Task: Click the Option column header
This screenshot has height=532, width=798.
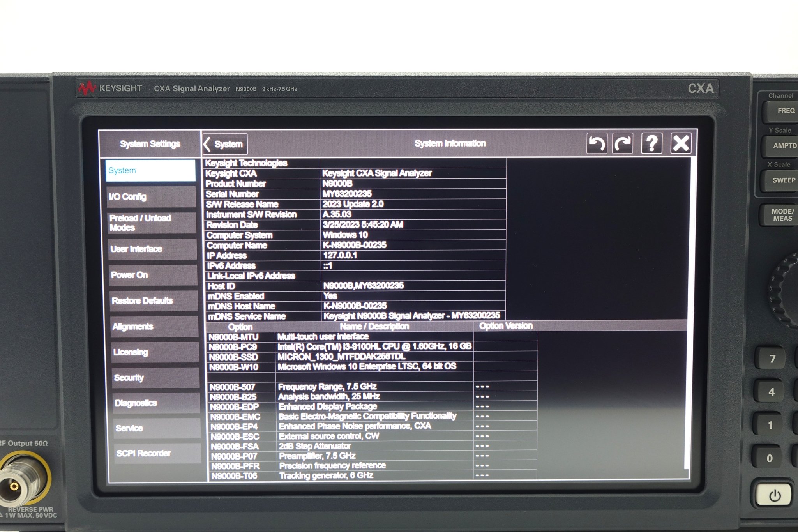Action: click(x=240, y=327)
